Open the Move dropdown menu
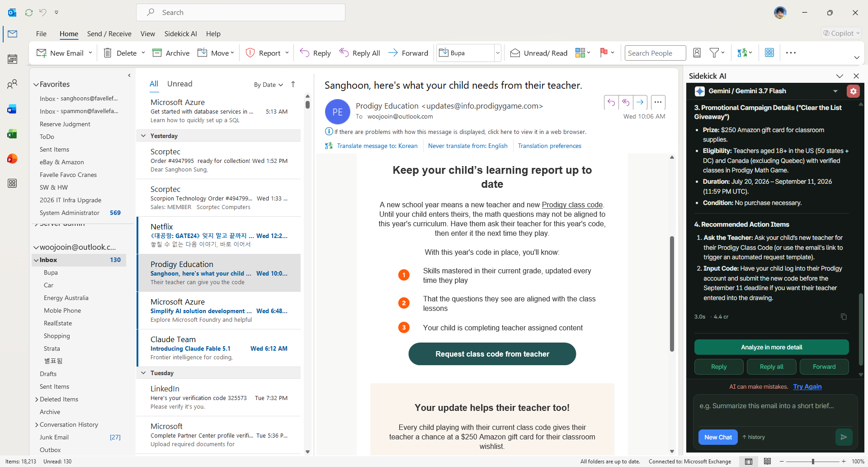The height and width of the screenshot is (467, 868). [x=216, y=53]
